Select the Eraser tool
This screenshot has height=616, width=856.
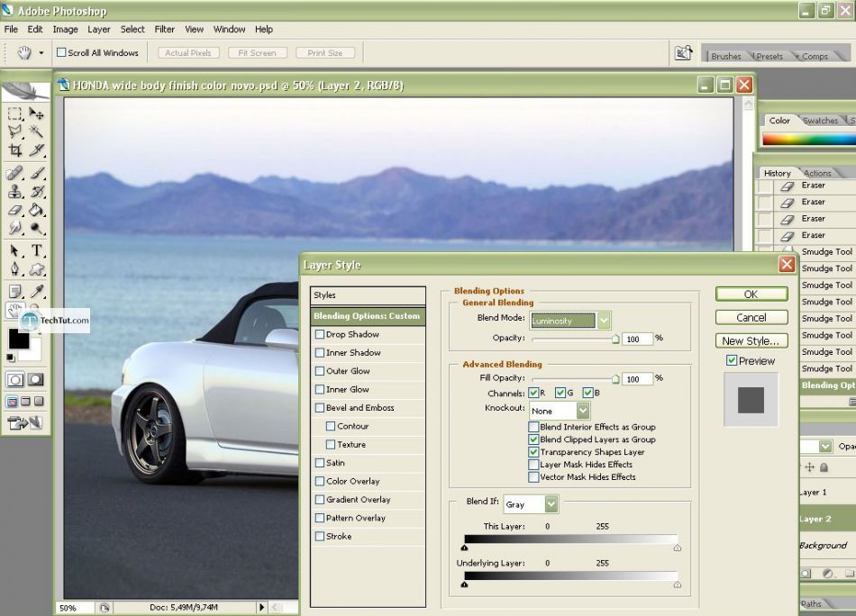tap(14, 210)
